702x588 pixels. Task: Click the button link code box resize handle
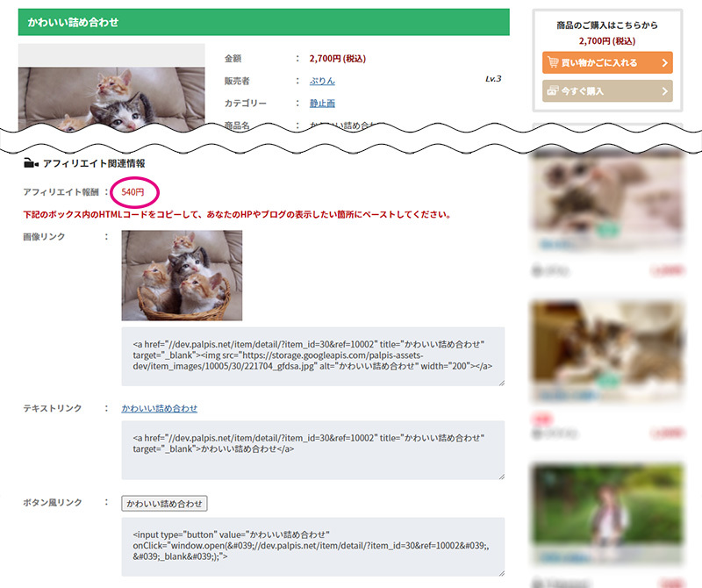pos(501,573)
